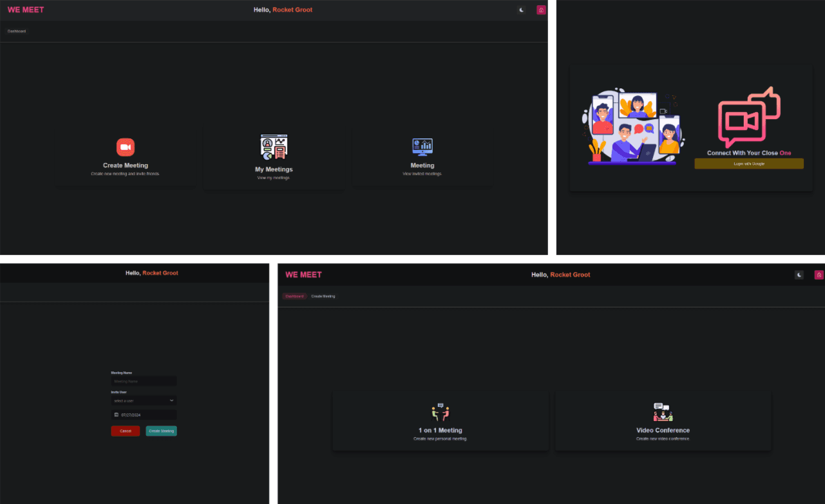
Task: Open the My Meetings card title
Action: tap(274, 169)
